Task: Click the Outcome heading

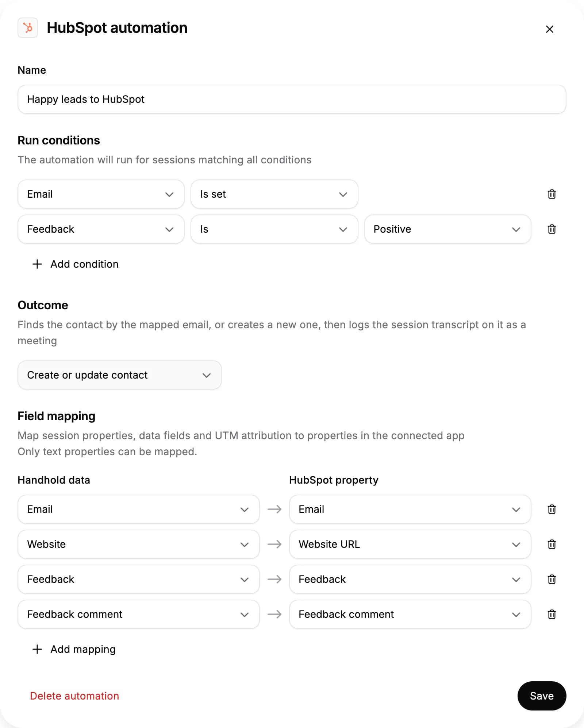Action: [x=43, y=305]
